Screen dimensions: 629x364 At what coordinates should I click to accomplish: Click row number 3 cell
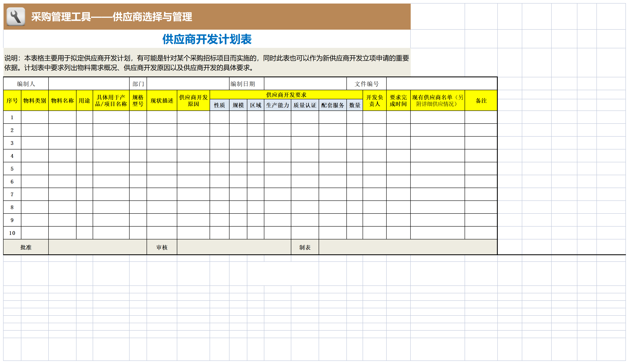tap(12, 143)
